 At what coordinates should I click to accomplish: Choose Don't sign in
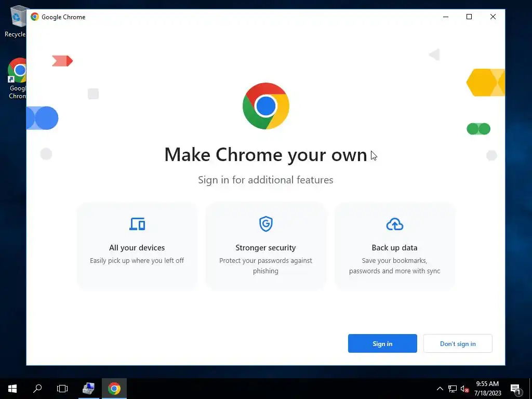458,343
